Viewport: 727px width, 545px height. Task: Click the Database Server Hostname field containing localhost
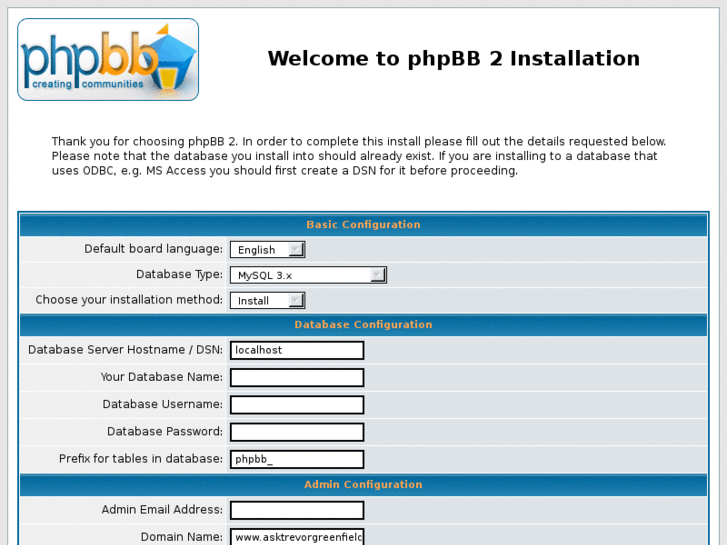coord(297,350)
